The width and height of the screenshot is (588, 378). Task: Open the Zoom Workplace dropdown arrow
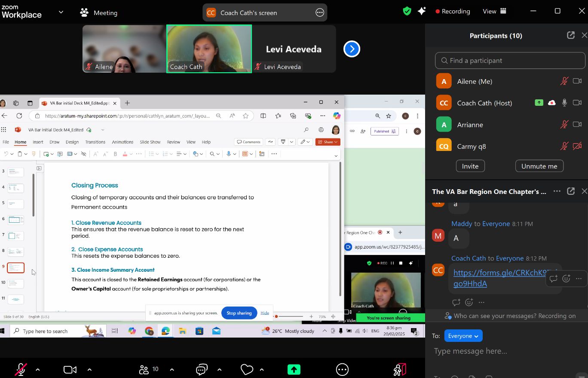[61, 12]
